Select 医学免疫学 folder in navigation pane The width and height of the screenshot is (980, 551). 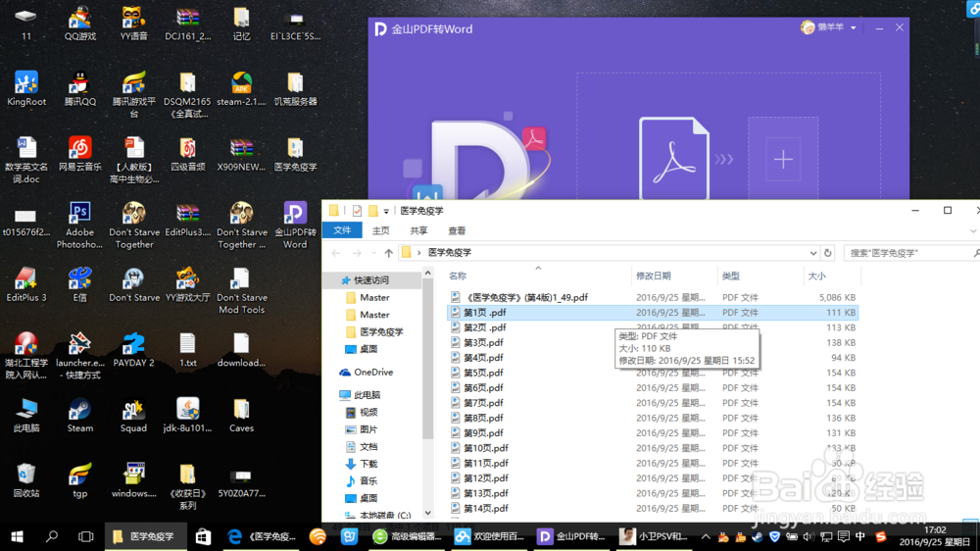coord(373,332)
